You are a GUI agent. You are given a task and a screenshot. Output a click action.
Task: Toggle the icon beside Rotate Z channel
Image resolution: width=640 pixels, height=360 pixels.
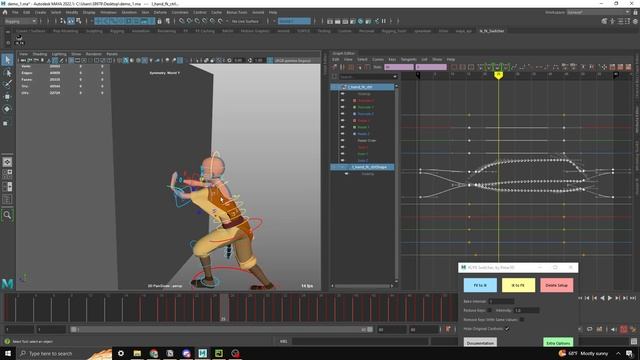[x=342, y=134]
